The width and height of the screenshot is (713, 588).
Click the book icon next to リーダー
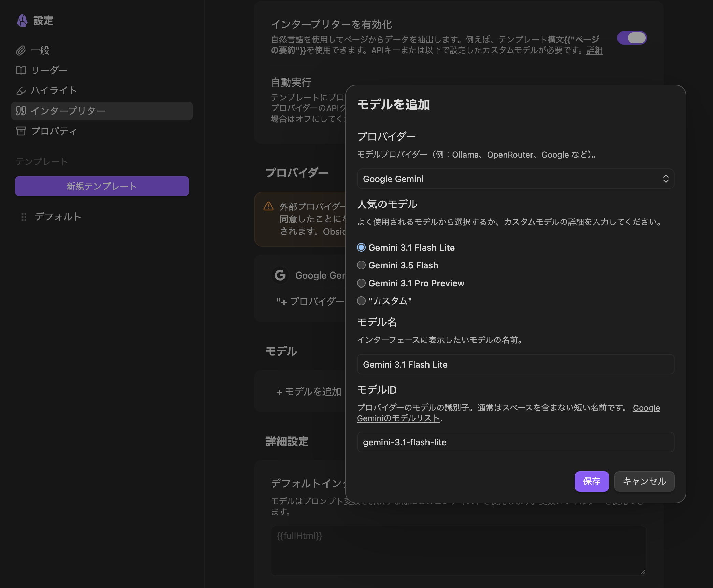click(21, 71)
